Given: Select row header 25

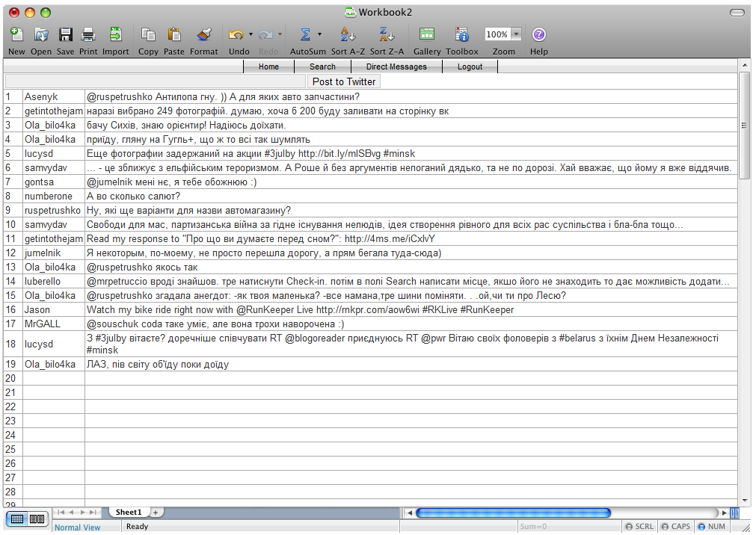Looking at the screenshot, I should 13,449.
